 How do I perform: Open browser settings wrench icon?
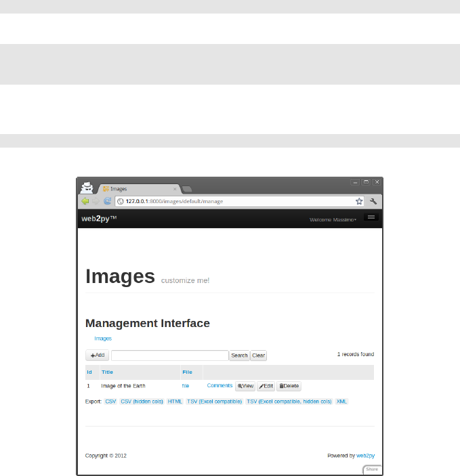[373, 201]
